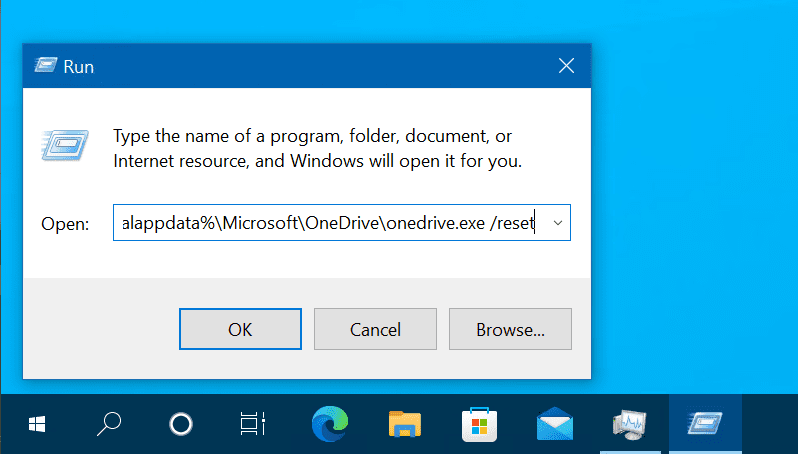Screen dimensions: 798x454
Task: Cancel the Run dialog
Action: pyautogui.click(x=375, y=329)
